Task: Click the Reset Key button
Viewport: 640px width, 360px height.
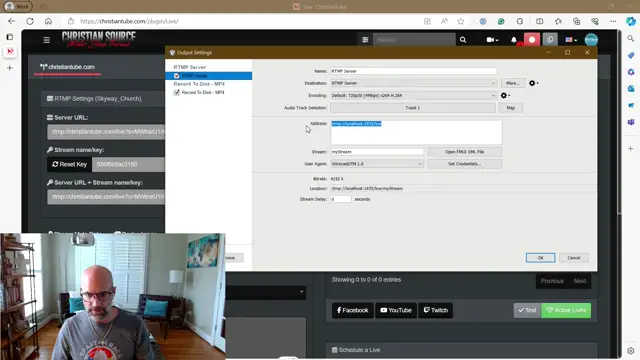Action: 69,164
